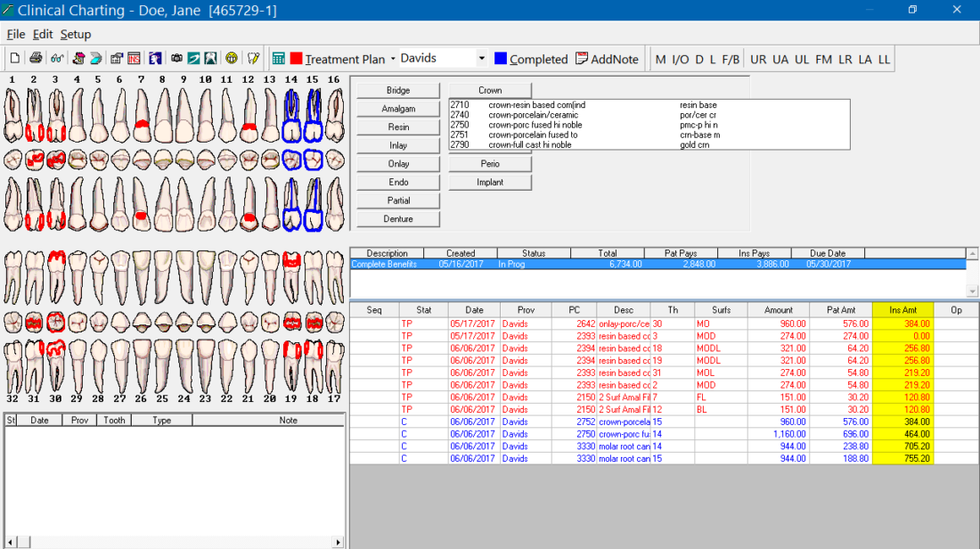Click the Completed status button
980x549 pixels.
(x=538, y=60)
